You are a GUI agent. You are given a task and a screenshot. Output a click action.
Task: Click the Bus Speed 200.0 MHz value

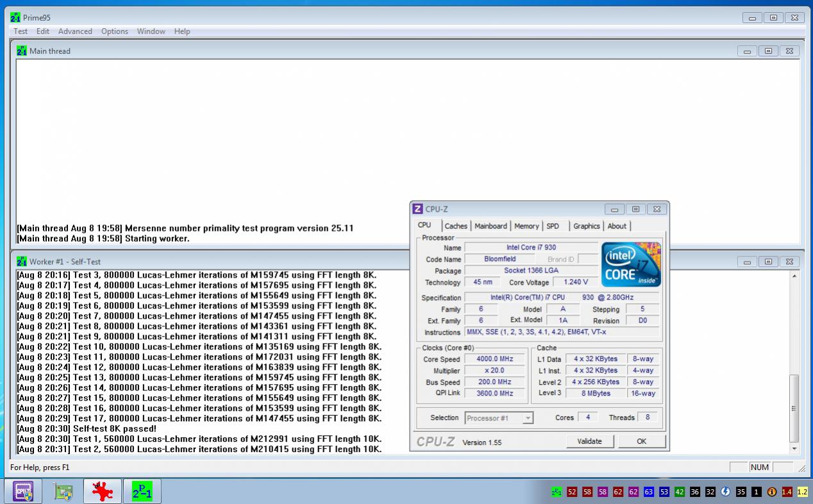point(494,382)
